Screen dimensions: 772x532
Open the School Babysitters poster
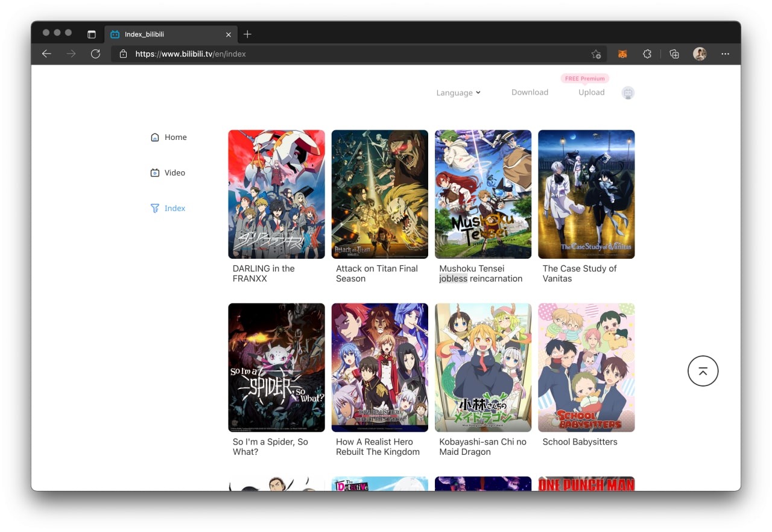(586, 367)
